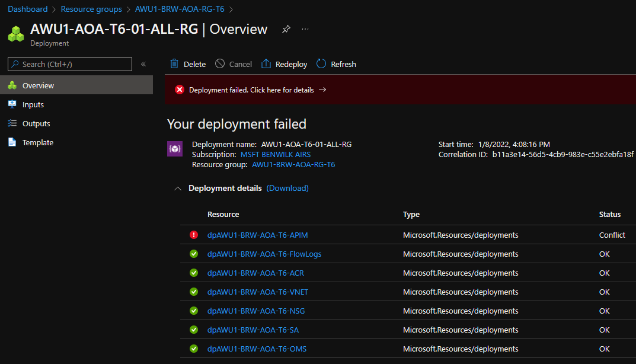Click green check icon for OMS row

pyautogui.click(x=194, y=349)
